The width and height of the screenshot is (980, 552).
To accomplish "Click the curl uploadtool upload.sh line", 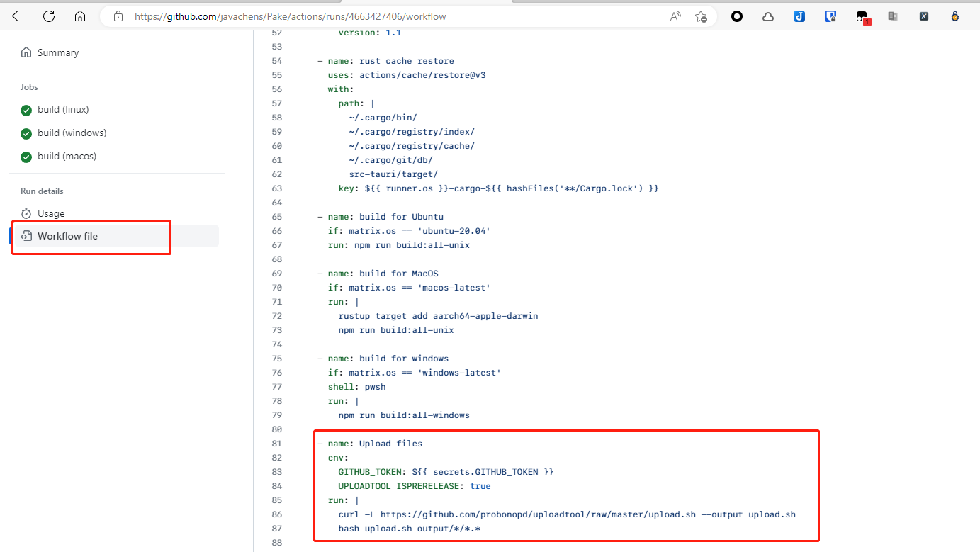I will click(x=567, y=514).
